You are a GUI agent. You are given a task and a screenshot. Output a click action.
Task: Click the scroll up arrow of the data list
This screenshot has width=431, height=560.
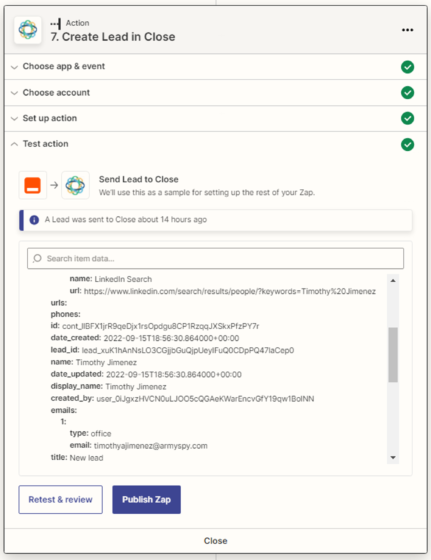[x=393, y=281]
